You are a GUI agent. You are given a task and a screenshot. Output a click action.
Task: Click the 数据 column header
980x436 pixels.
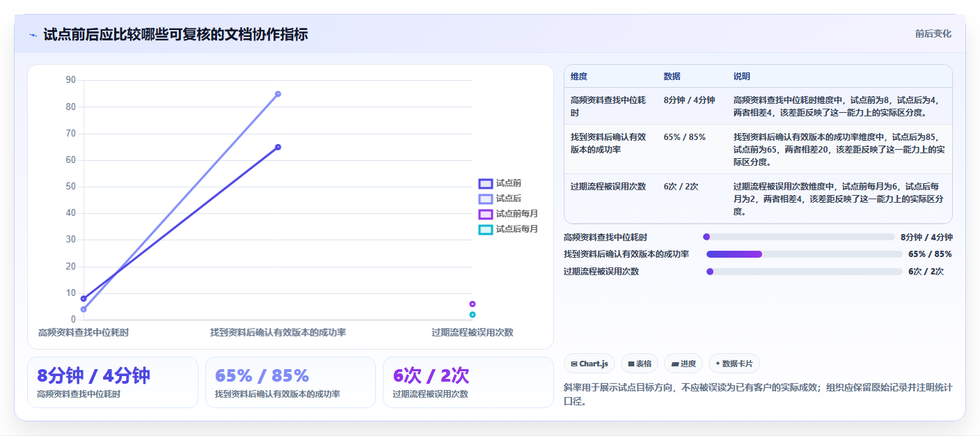click(x=672, y=77)
